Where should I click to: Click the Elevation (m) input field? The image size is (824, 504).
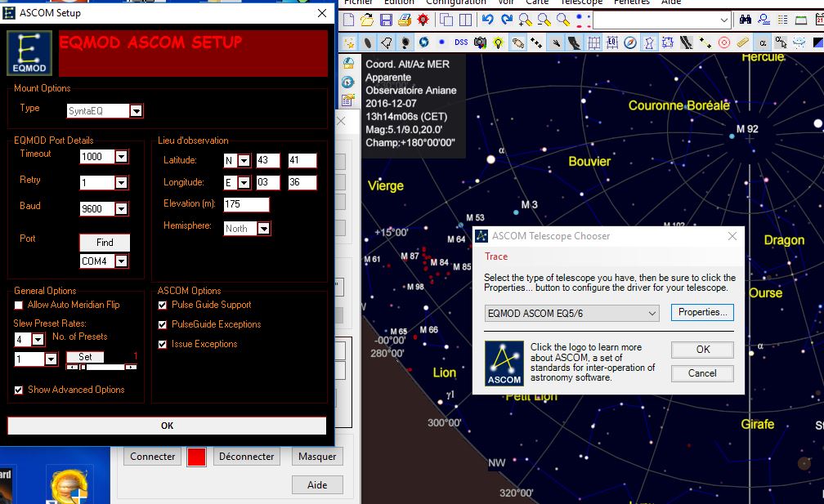click(247, 204)
